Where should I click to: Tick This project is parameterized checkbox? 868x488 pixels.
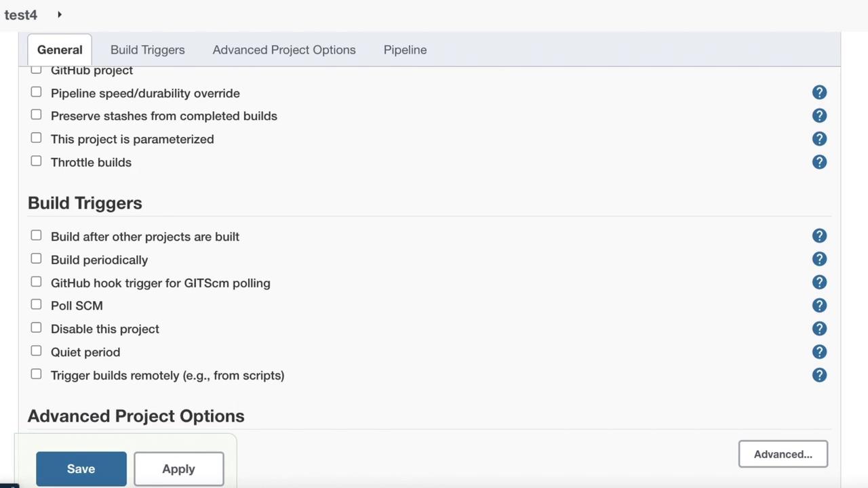[36, 138]
